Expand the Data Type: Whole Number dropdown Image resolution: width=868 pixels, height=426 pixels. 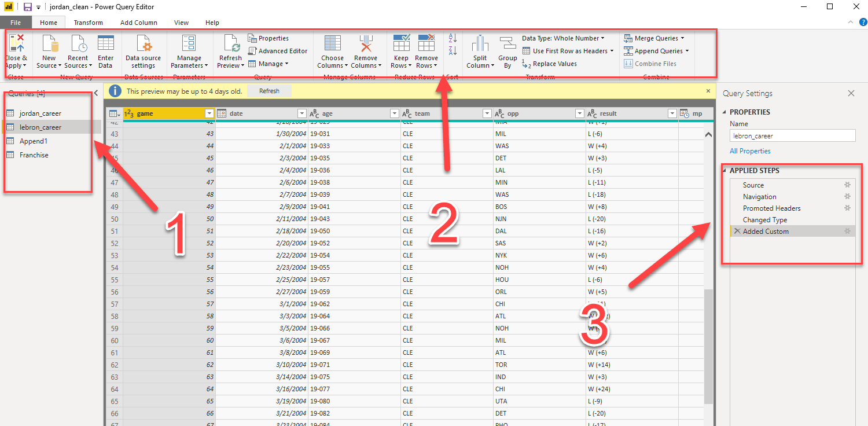click(x=602, y=38)
